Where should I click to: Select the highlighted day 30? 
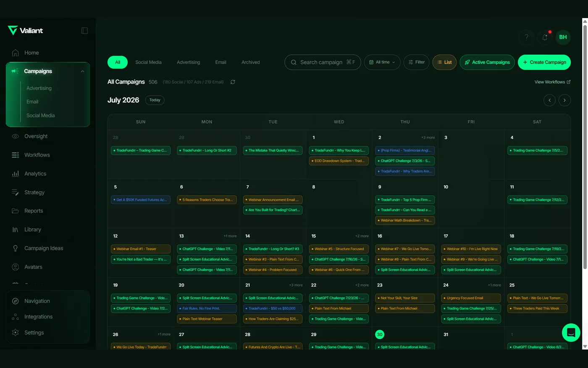point(380,334)
